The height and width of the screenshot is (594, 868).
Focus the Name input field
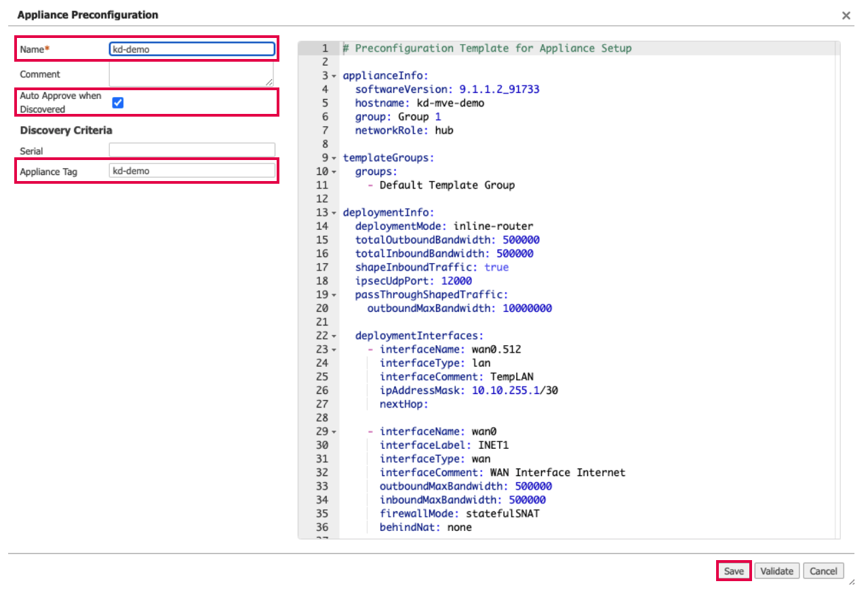[192, 49]
